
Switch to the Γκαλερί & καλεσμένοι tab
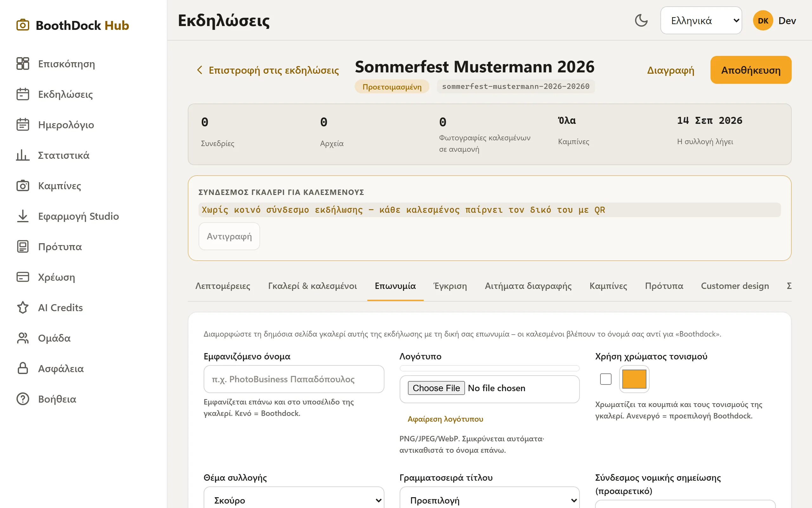[312, 286]
